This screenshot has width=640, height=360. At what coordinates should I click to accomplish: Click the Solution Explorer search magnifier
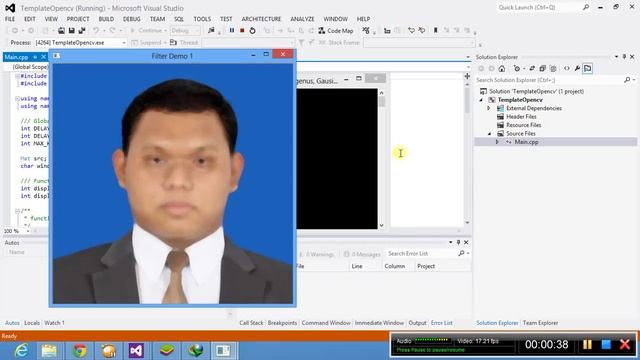(x=627, y=80)
